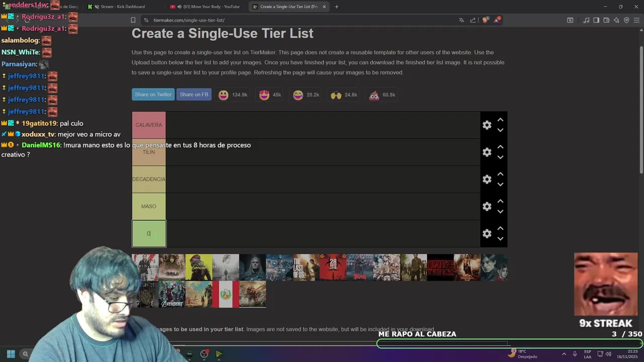Open Brave Shields lion icon
The width and height of the screenshot is (644, 362).
point(485,20)
